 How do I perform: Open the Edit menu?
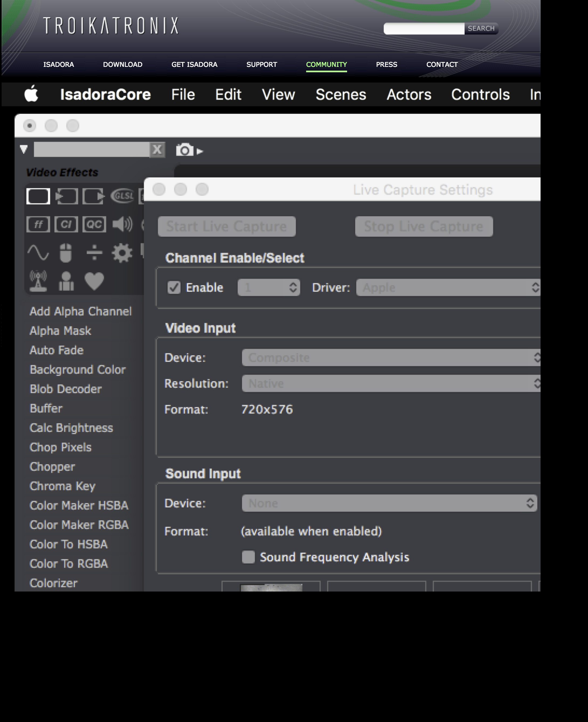(228, 95)
